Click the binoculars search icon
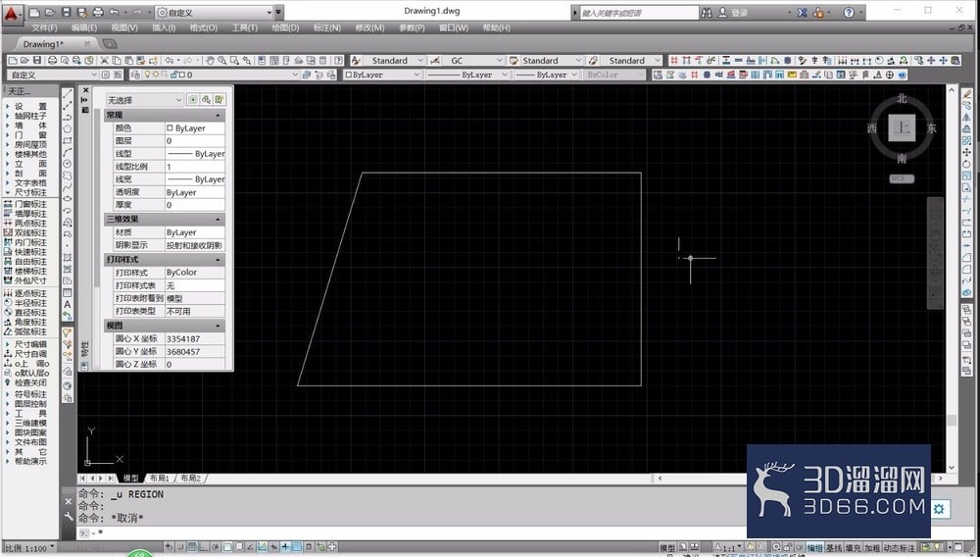Viewport: 980px width, 557px height. pyautogui.click(x=707, y=13)
